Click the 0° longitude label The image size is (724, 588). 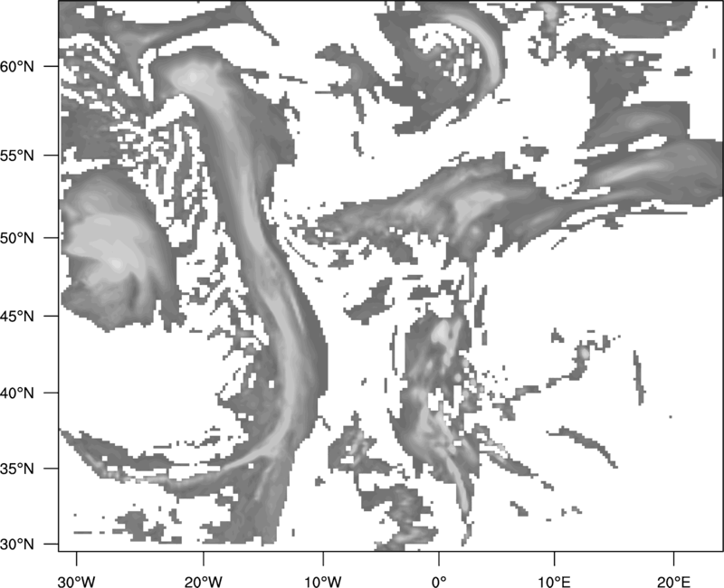439,582
